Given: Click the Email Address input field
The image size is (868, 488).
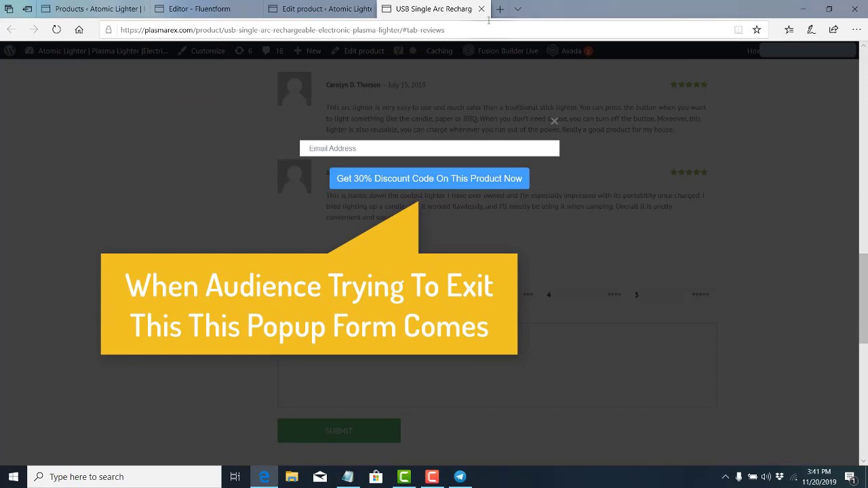Looking at the screenshot, I should (x=429, y=148).
